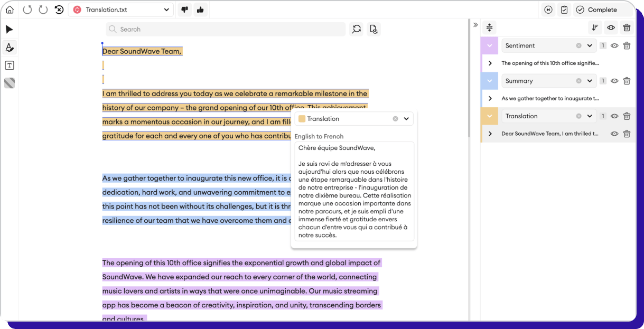Expand the 'As we gather together' entry
This screenshot has height=329, width=644.
point(490,98)
